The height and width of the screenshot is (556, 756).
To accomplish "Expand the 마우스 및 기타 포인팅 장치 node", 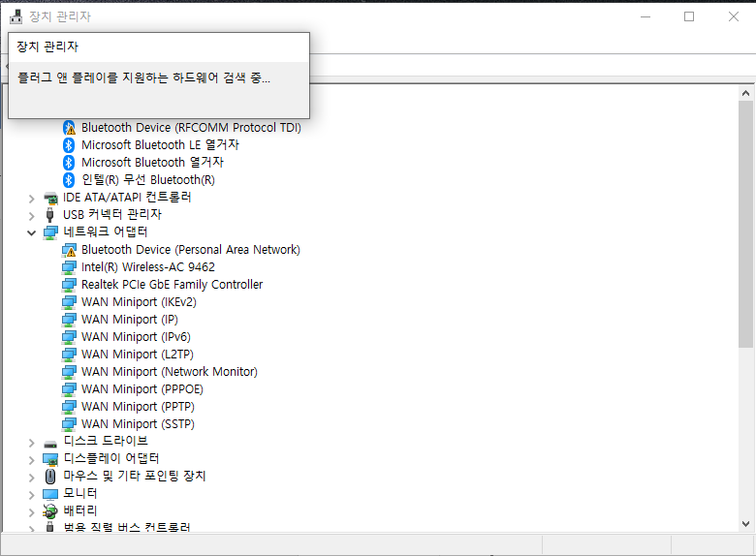I will 32,478.
